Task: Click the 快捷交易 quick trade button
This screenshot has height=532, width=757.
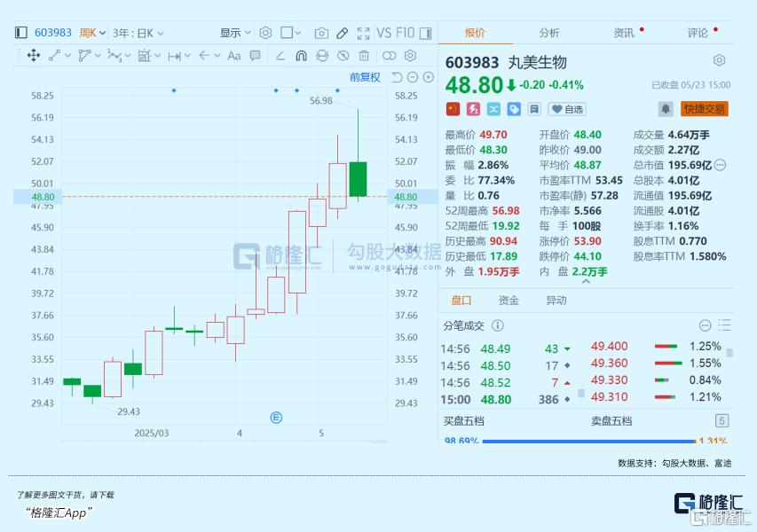Action: point(705,109)
